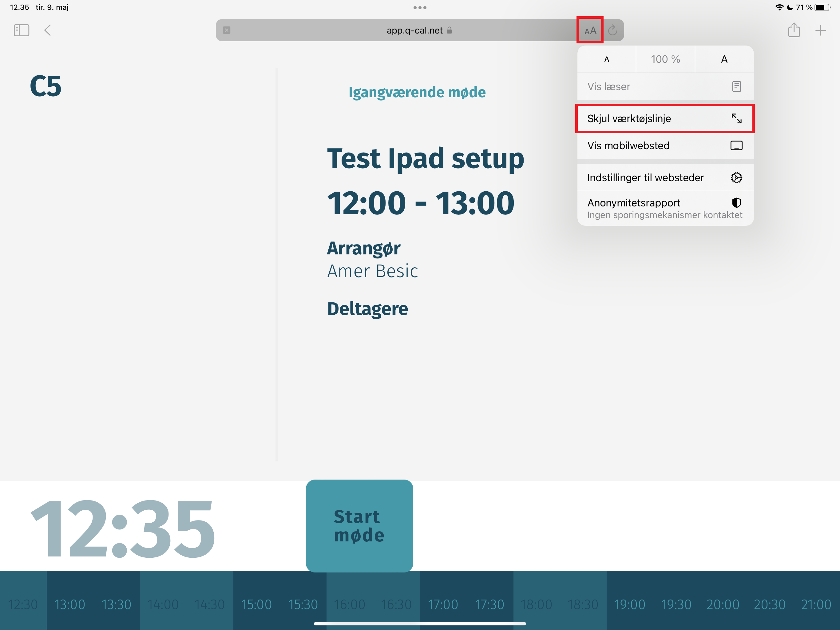Select the 17:30 timeline slot

pyautogui.click(x=490, y=604)
